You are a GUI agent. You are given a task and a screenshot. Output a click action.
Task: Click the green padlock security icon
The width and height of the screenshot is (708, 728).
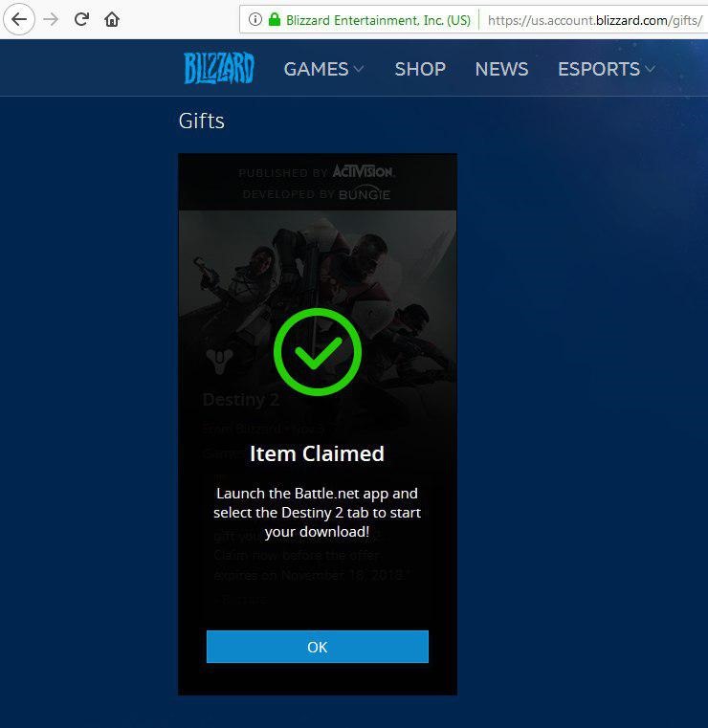coord(275,19)
